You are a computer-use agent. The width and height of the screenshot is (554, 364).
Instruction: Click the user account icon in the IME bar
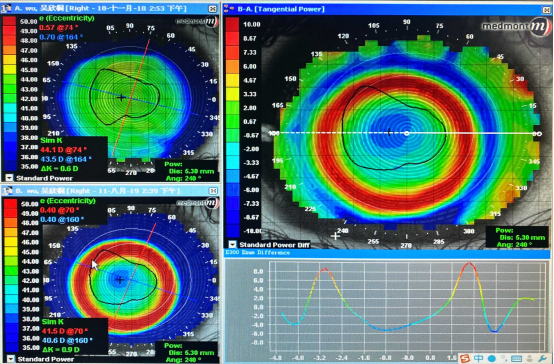[x=529, y=359]
